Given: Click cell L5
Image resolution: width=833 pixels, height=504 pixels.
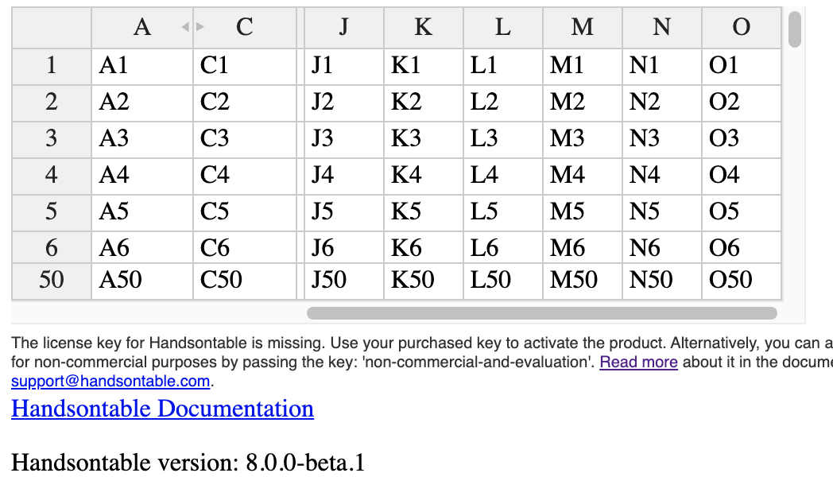Looking at the screenshot, I should (x=502, y=211).
